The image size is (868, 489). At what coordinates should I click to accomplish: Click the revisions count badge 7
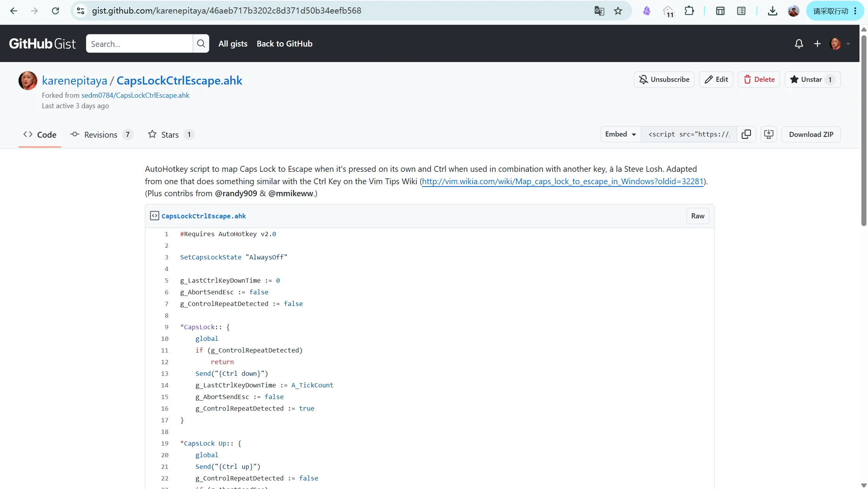[x=127, y=135]
